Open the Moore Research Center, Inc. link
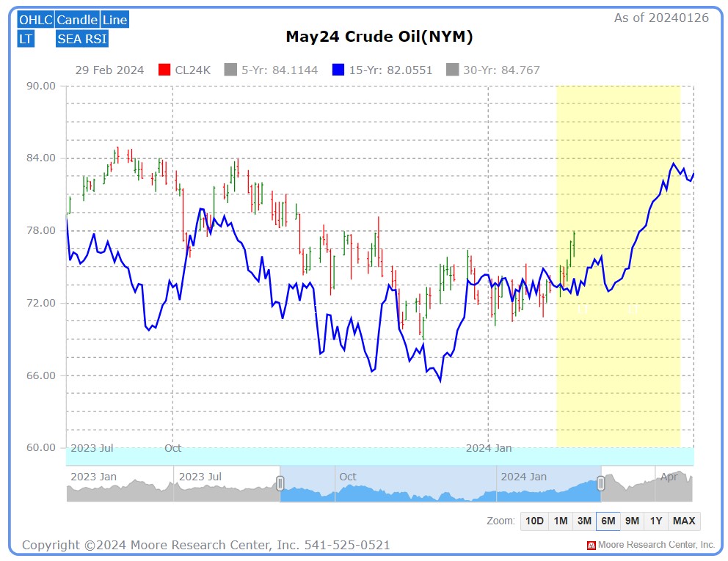Screen dimensions: 728x561 pos(657,545)
